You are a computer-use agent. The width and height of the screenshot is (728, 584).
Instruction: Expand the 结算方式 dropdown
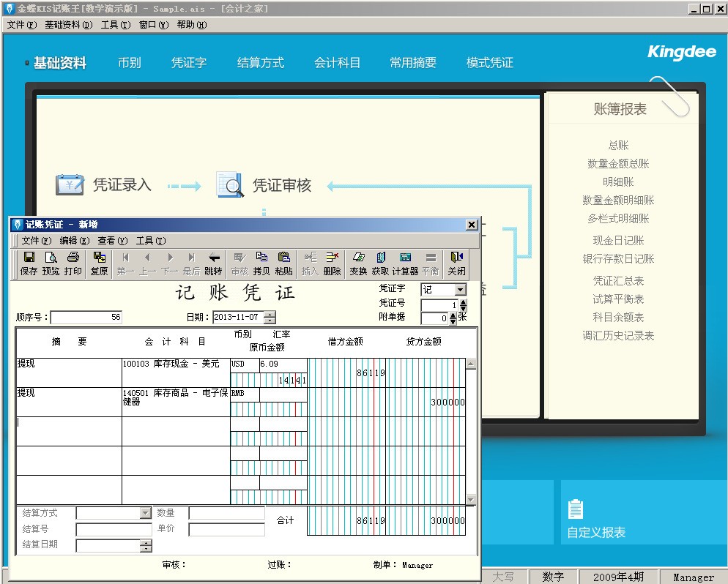pyautogui.click(x=146, y=512)
